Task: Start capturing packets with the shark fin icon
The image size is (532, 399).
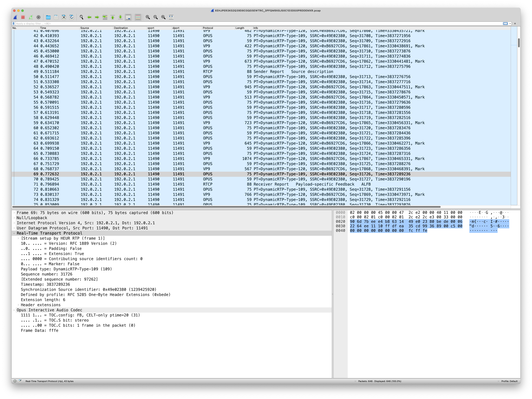Action: pyautogui.click(x=15, y=17)
